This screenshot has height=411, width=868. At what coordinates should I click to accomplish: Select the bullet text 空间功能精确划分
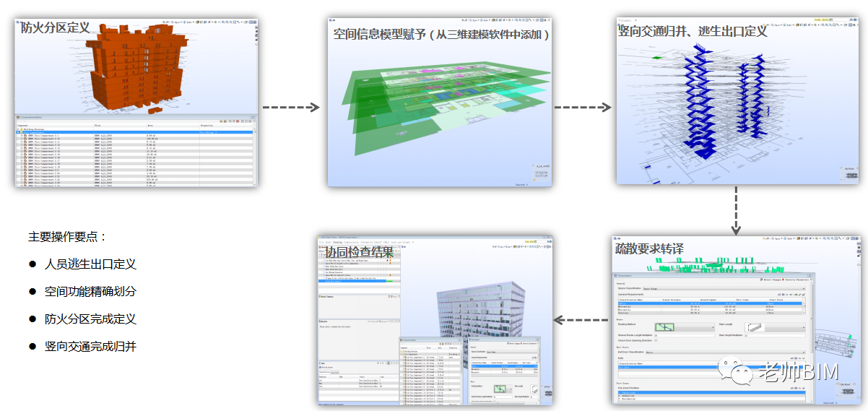pos(90,292)
